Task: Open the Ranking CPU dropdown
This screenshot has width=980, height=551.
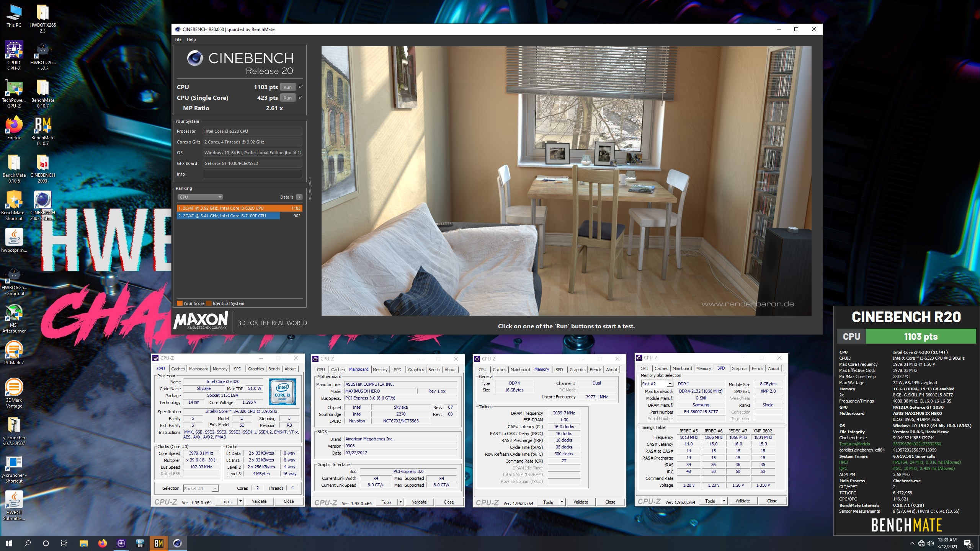Action: click(200, 197)
